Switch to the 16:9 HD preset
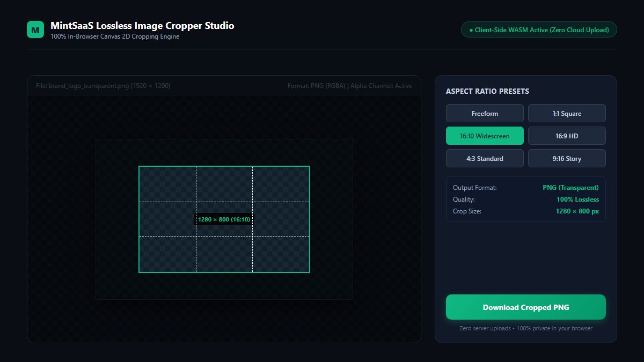 (567, 136)
